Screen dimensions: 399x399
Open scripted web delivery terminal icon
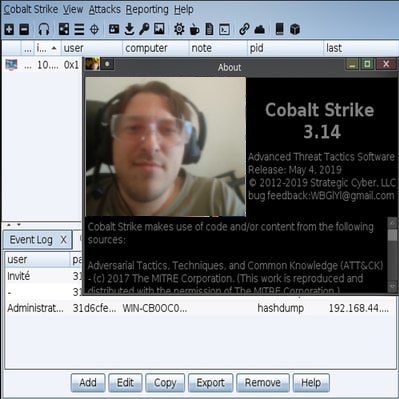[224, 29]
